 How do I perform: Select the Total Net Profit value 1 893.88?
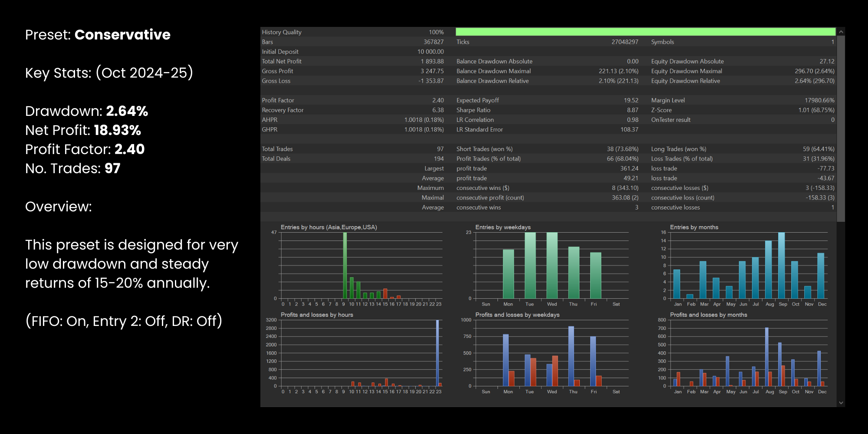coord(432,62)
